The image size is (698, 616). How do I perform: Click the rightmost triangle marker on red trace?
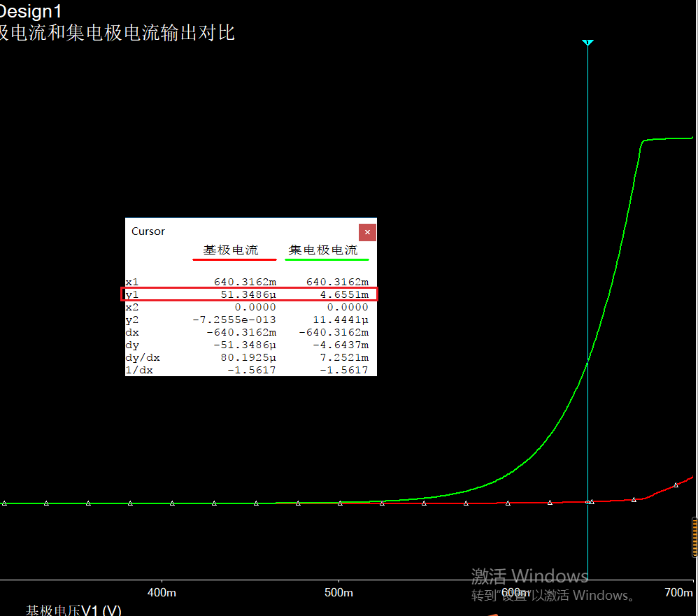[676, 485]
